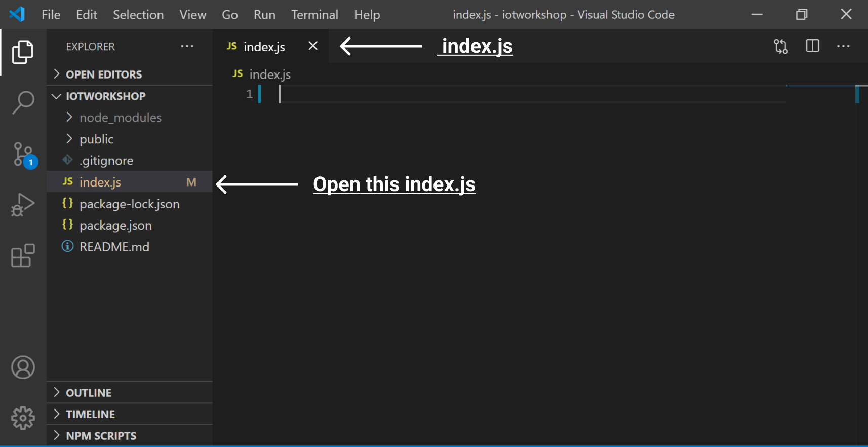The image size is (868, 447).
Task: Open the Search view icon
Action: (x=23, y=103)
